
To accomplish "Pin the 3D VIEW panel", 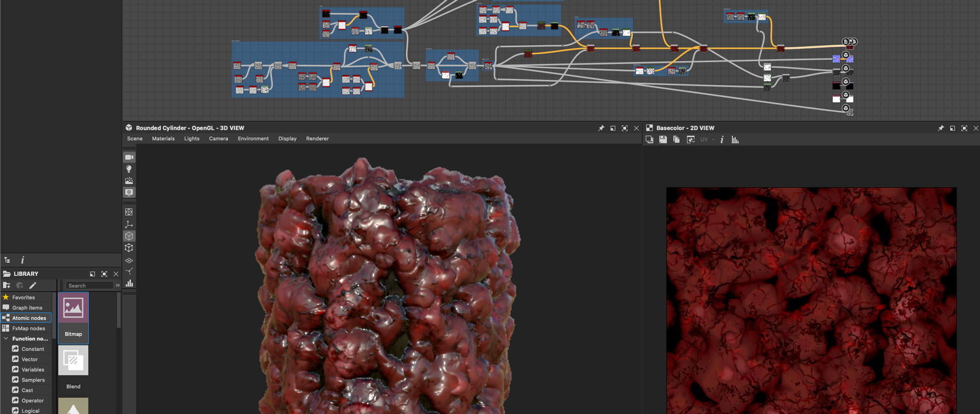I will pos(601,128).
